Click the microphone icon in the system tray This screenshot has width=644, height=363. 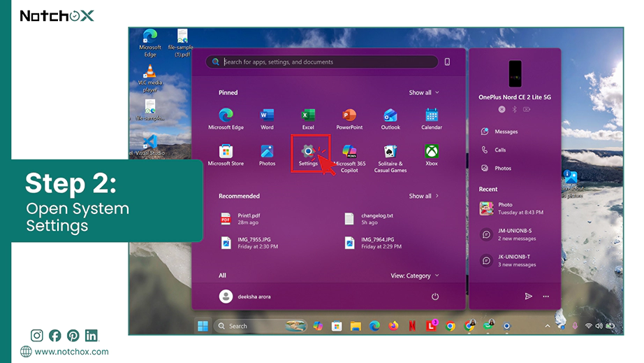click(575, 326)
